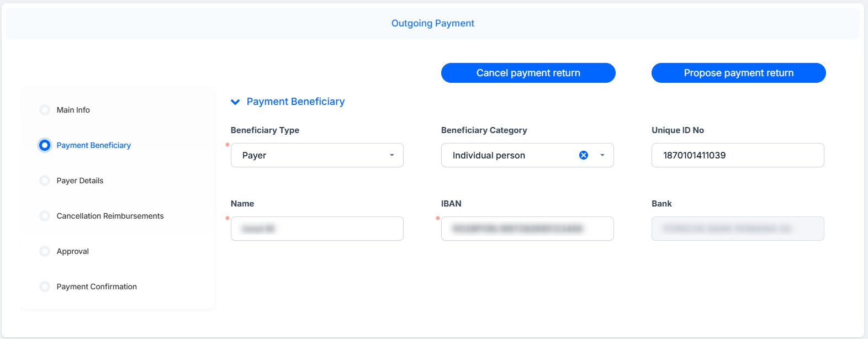Click into the IBAN input field

pyautogui.click(x=527, y=229)
